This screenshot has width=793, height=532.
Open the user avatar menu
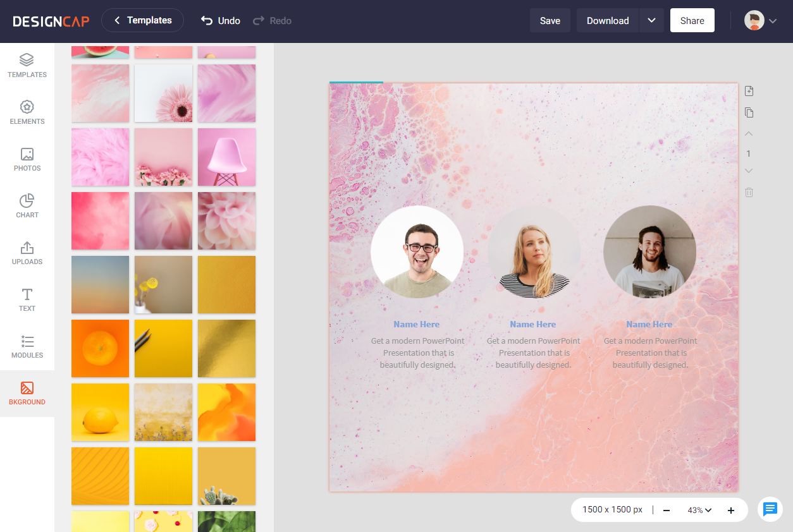tap(754, 21)
